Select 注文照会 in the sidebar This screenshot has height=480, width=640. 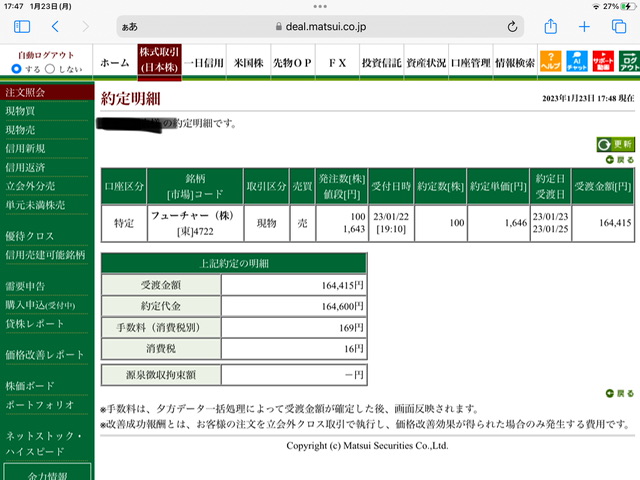coord(47,92)
